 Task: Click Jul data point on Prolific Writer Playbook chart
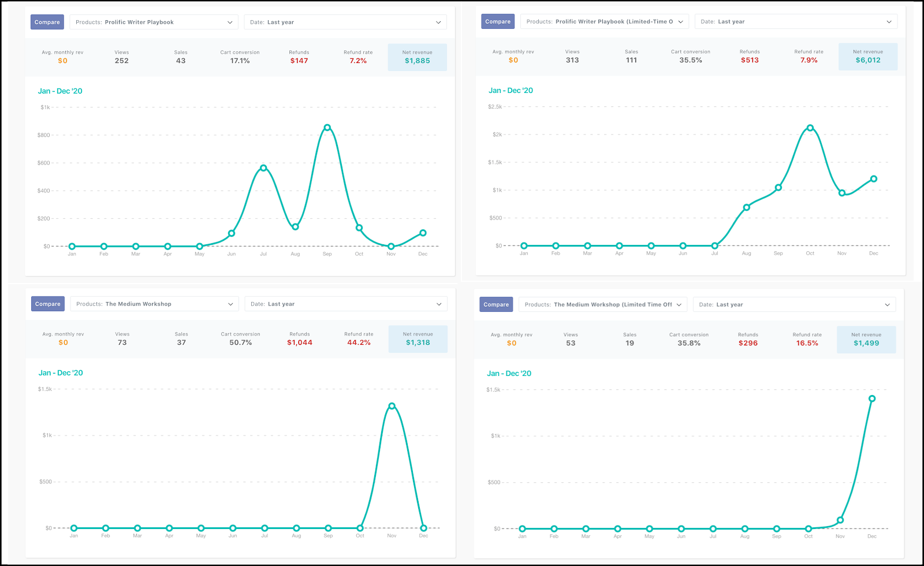coord(263,168)
